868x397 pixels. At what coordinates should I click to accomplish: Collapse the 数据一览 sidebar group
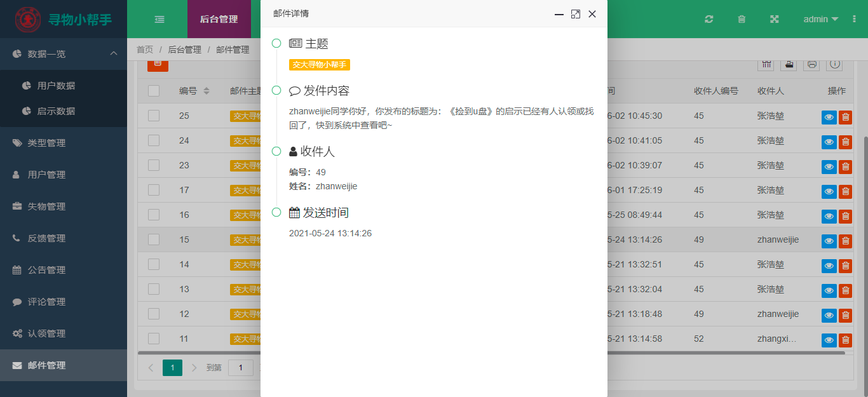click(64, 54)
